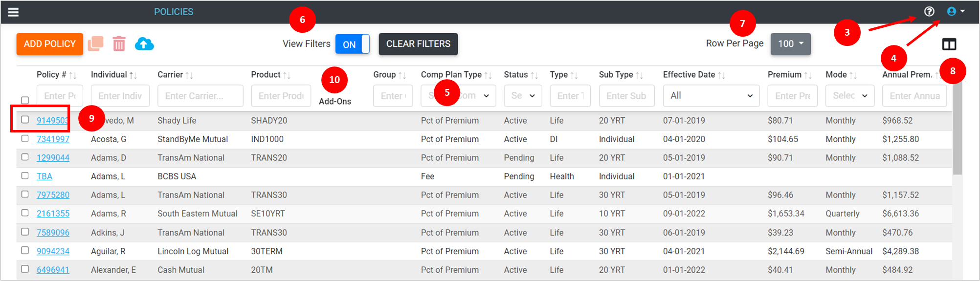Toggle the View Filters ON switch

tap(352, 44)
